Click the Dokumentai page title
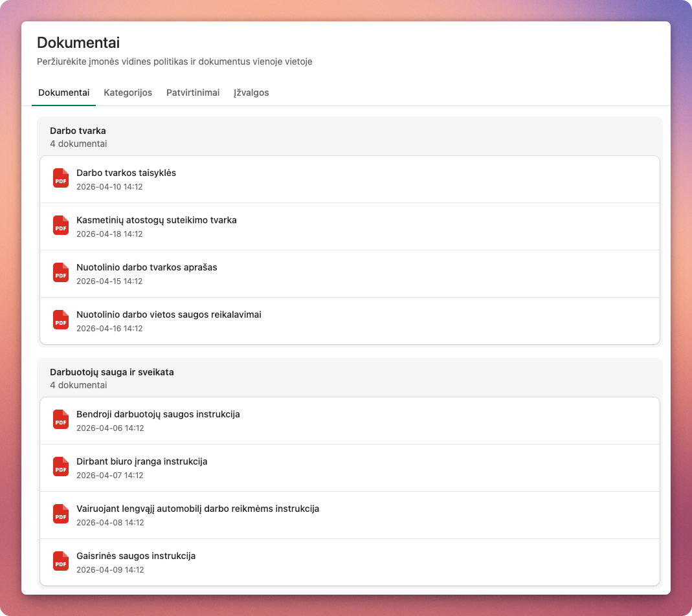Image resolution: width=692 pixels, height=616 pixels. (x=78, y=43)
